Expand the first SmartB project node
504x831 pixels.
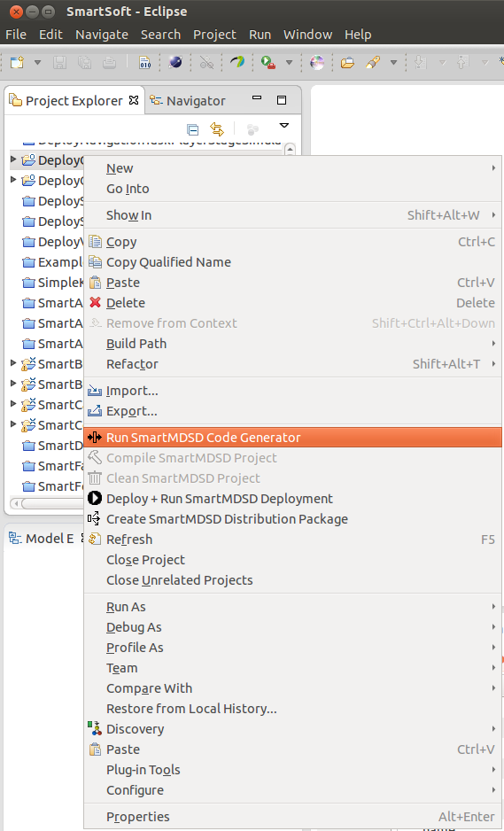(14, 363)
